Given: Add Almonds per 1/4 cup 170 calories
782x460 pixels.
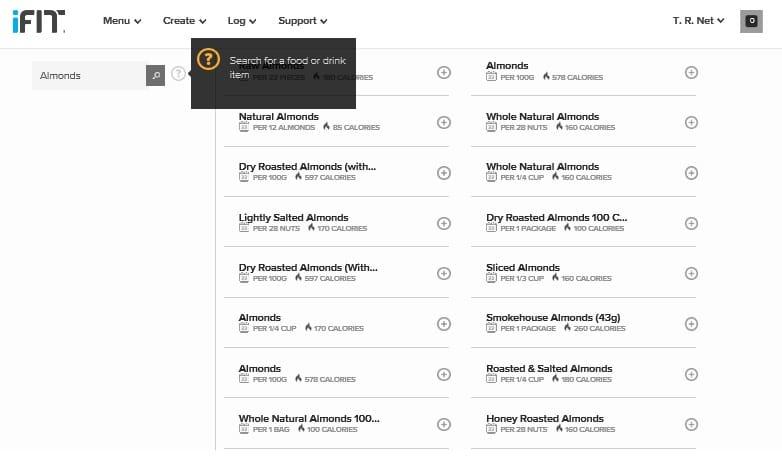Looking at the screenshot, I should pyautogui.click(x=444, y=324).
